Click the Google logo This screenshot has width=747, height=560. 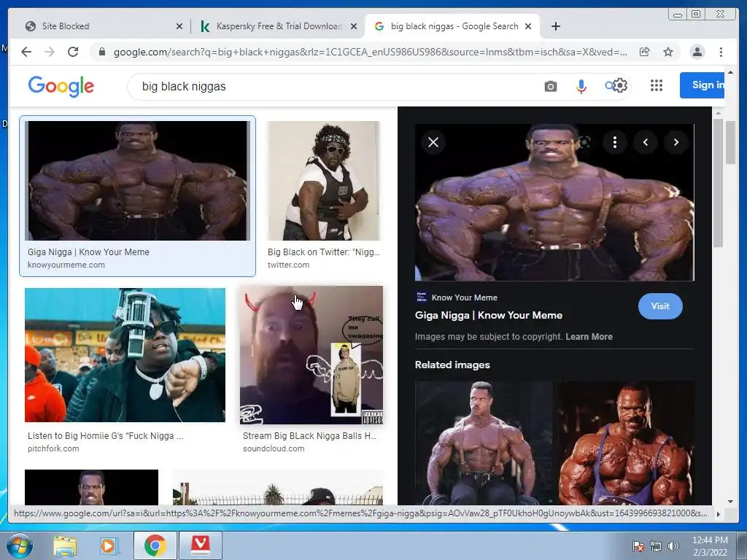click(61, 86)
